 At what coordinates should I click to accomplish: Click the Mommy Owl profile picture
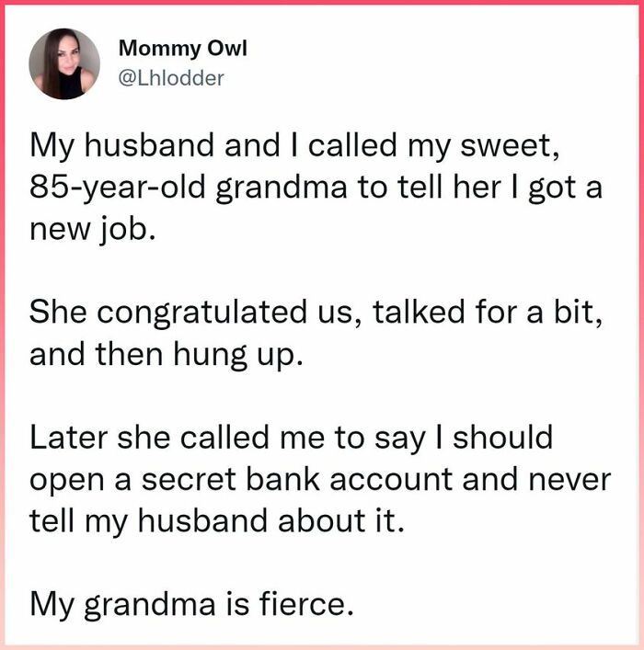point(64,63)
